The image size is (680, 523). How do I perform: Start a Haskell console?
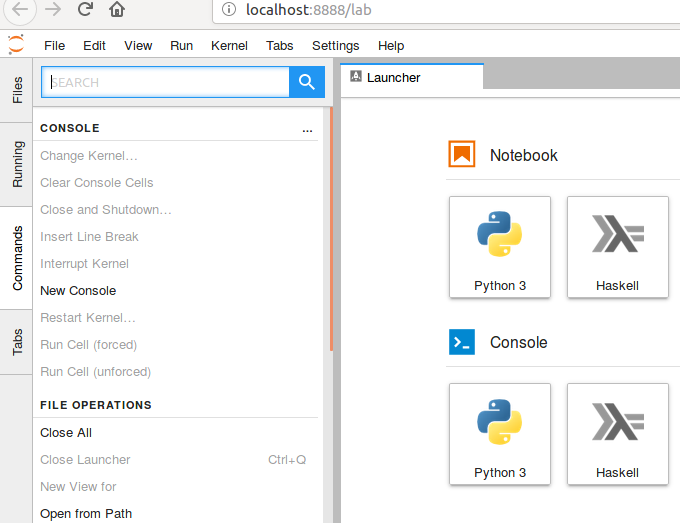618,434
